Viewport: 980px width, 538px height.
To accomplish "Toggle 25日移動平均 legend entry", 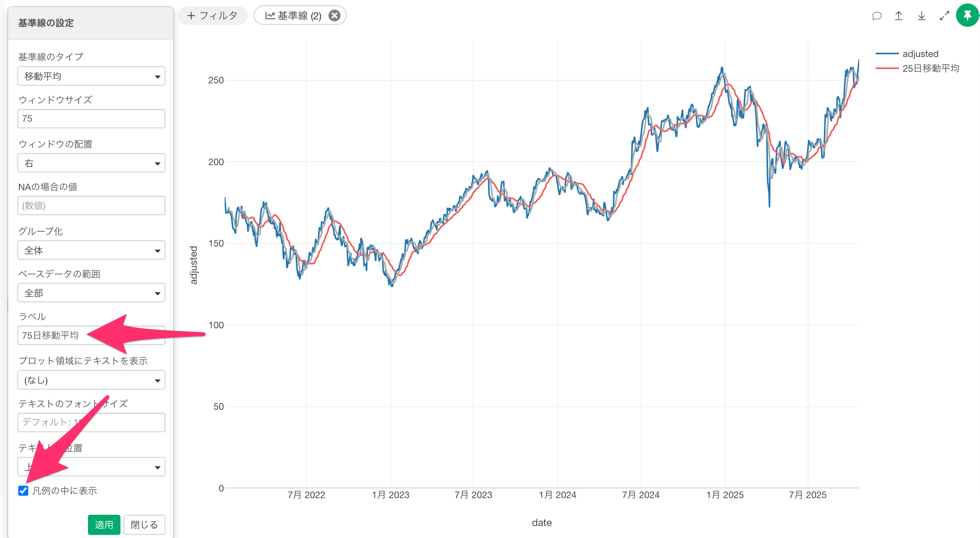I will pyautogui.click(x=930, y=69).
